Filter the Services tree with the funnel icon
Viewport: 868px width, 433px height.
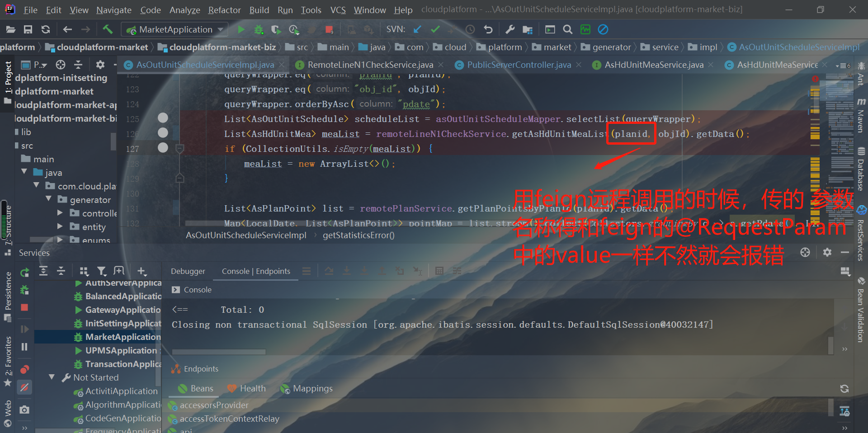[x=102, y=271]
